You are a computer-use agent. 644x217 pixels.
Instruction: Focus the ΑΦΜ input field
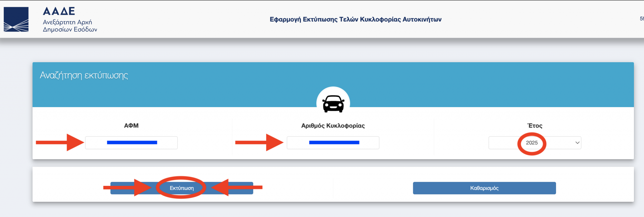pos(131,143)
